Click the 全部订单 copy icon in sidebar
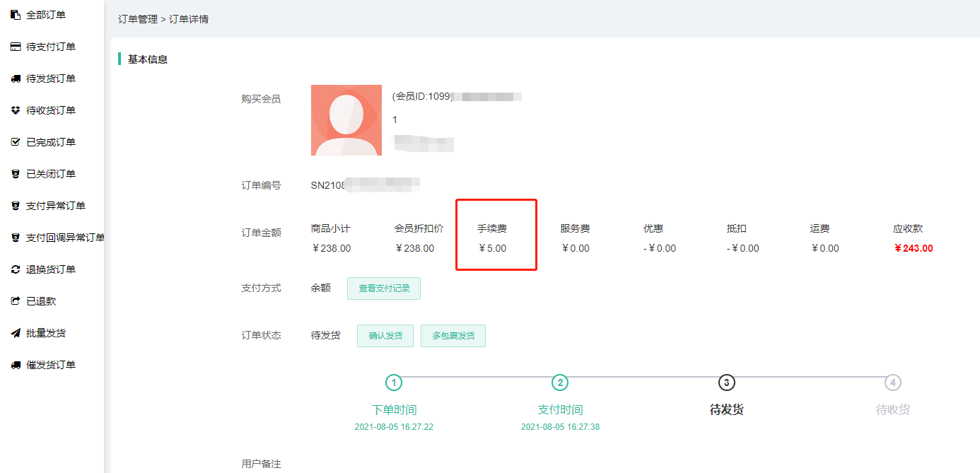 pos(16,15)
